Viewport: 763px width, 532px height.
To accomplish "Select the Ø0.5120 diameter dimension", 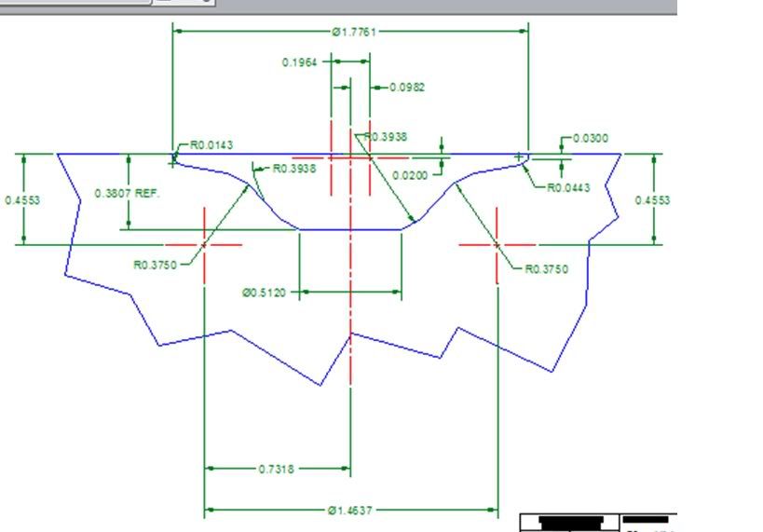I will pos(264,293).
